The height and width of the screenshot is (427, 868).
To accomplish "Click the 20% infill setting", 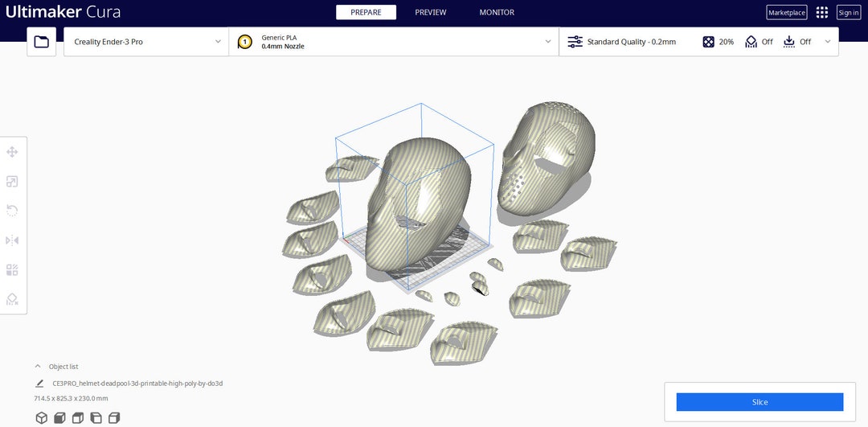I will tap(719, 42).
